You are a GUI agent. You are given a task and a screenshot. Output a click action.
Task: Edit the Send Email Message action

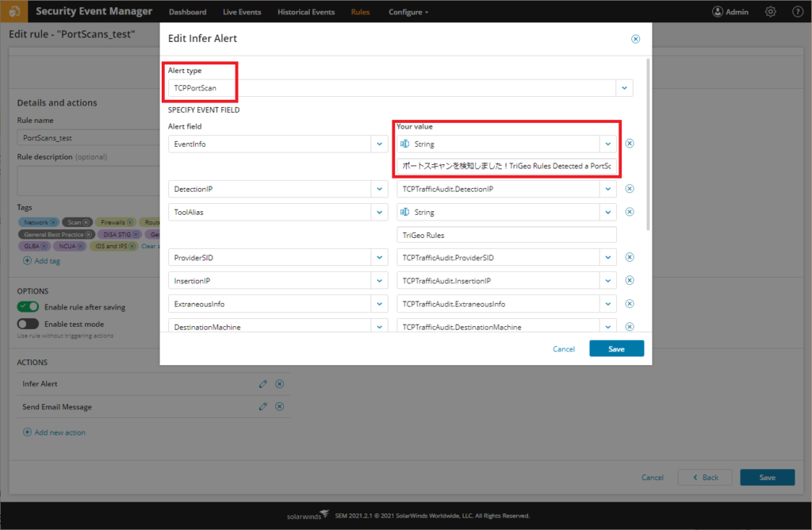point(263,407)
